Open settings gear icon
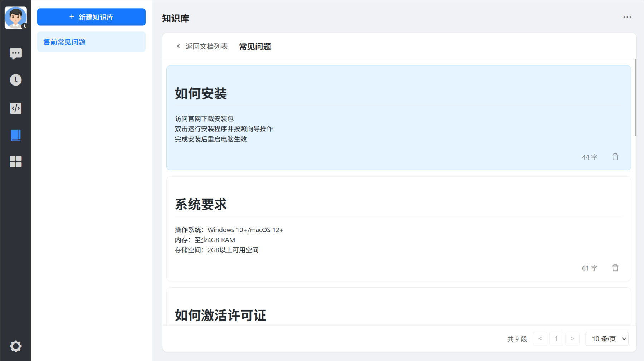Image resolution: width=644 pixels, height=361 pixels. pyautogui.click(x=15, y=346)
